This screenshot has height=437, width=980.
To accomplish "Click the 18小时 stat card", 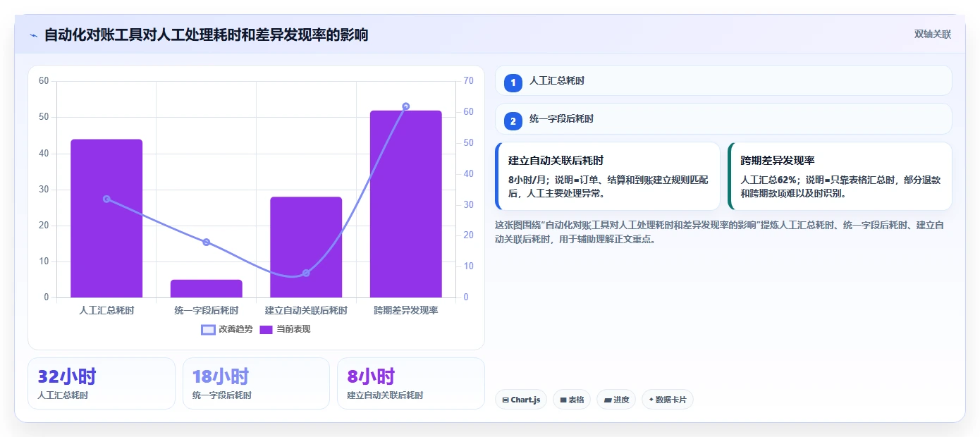I will tap(256, 383).
